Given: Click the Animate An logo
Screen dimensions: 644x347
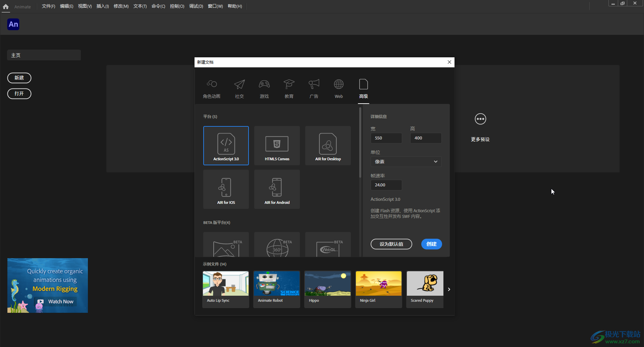Looking at the screenshot, I should pos(13,24).
